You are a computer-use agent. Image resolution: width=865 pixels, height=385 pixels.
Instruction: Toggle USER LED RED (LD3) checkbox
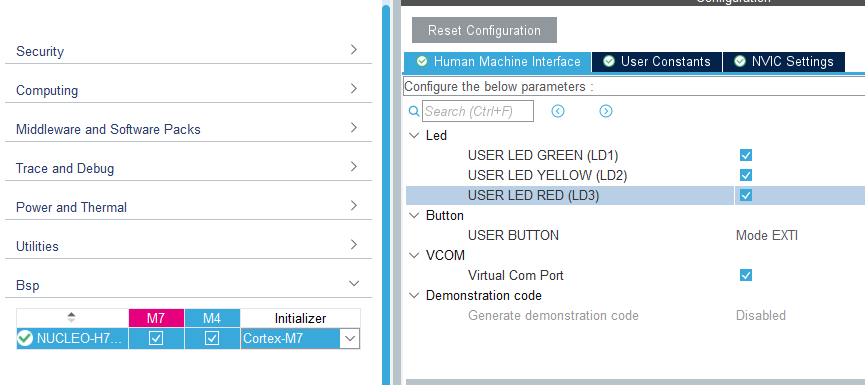click(746, 195)
